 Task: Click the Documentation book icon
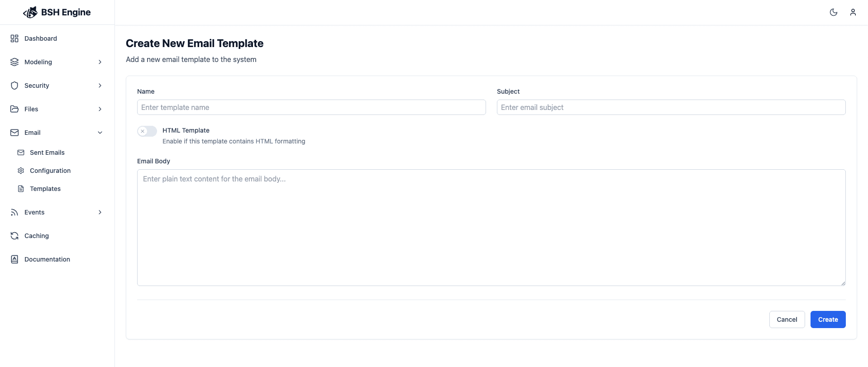[x=14, y=259]
